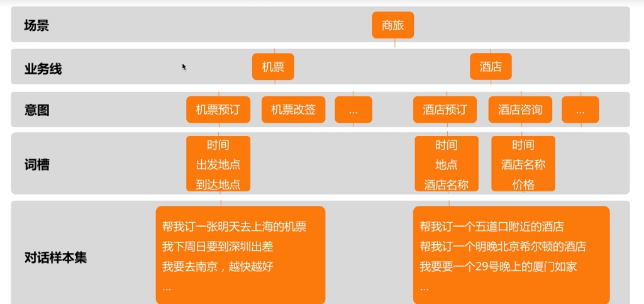Click the 场景 row label
The image size is (644, 304).
click(x=36, y=26)
